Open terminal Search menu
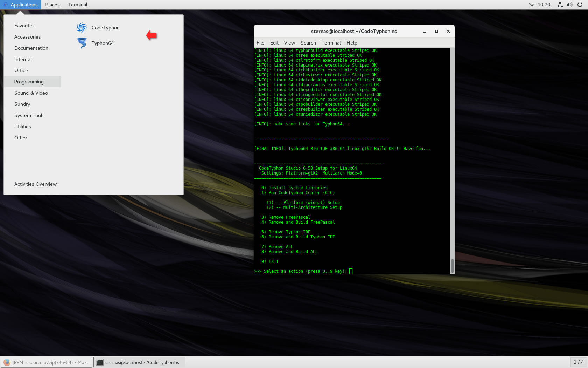The image size is (588, 368). (308, 43)
